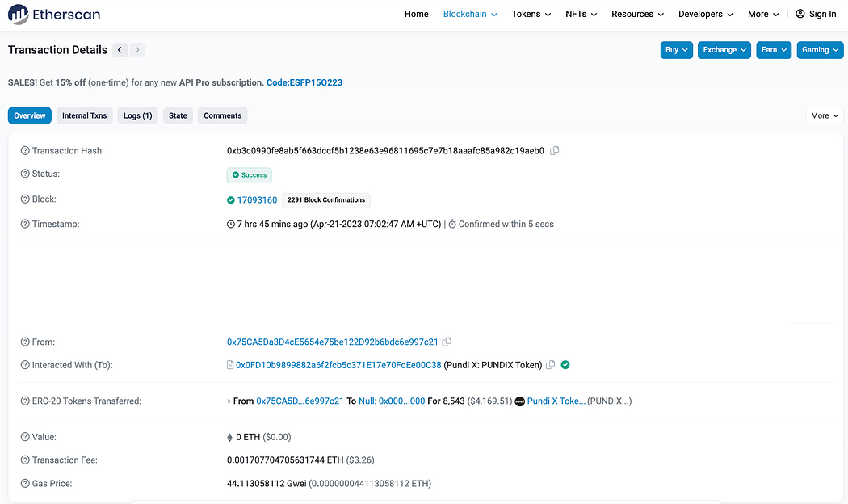Click the Etherscan logo

[55, 15]
